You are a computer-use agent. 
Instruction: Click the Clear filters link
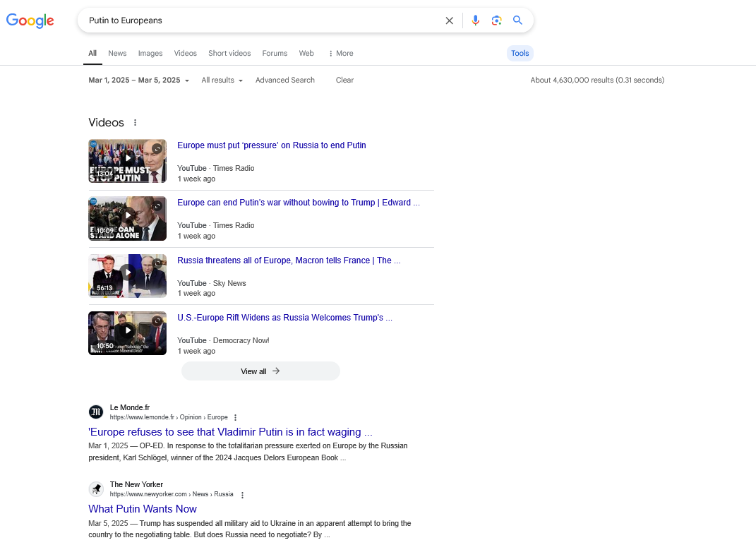(x=344, y=80)
